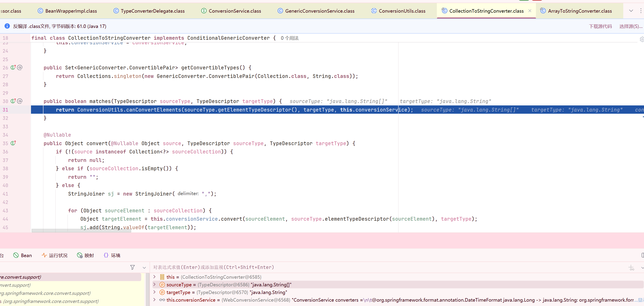Expand the targetType variable node
The height and width of the screenshot is (306, 644).
(x=155, y=292)
